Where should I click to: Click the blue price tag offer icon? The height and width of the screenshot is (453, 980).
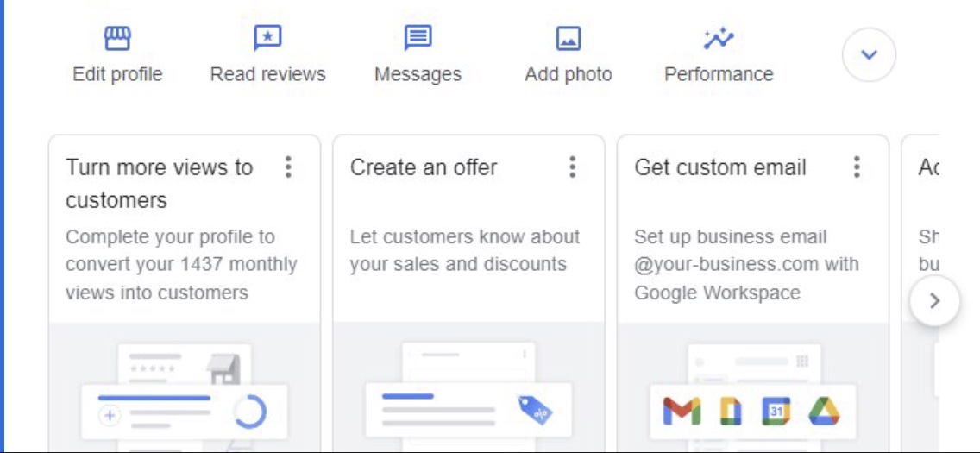535,410
